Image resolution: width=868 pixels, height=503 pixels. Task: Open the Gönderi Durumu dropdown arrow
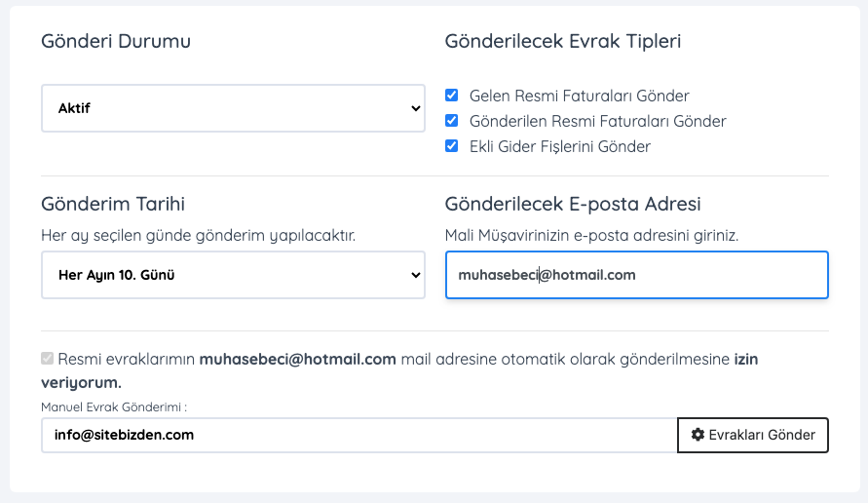(x=416, y=108)
